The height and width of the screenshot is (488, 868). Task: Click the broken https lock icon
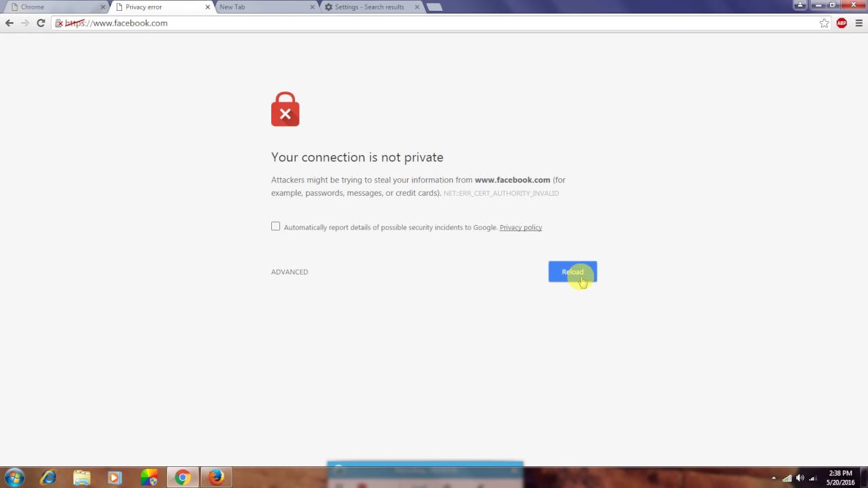pos(59,23)
